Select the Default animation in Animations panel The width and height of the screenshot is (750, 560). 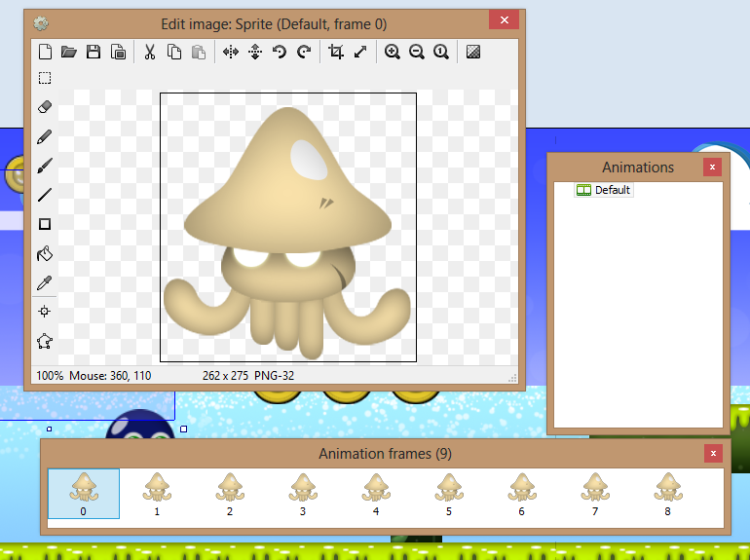click(x=604, y=190)
